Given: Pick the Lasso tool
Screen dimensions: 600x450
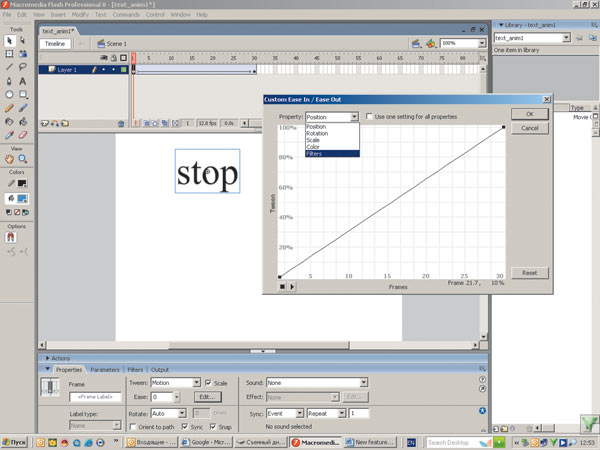Looking at the screenshot, I should click(23, 67).
